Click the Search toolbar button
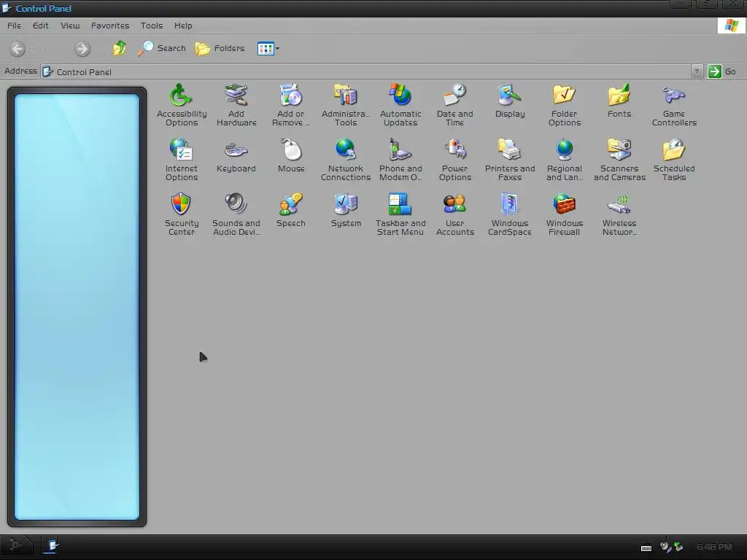 [x=161, y=48]
